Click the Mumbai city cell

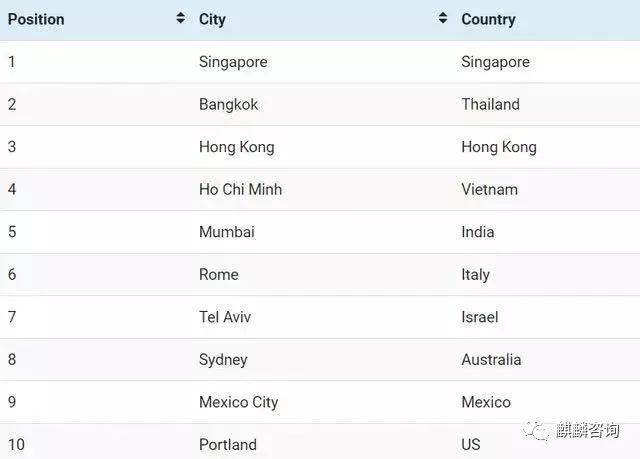pyautogui.click(x=227, y=232)
